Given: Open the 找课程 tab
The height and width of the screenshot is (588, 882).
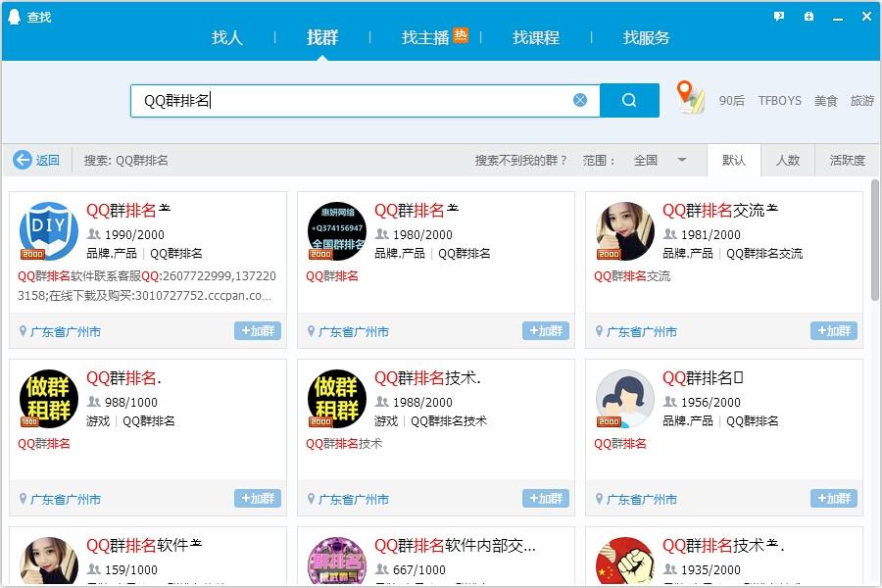Looking at the screenshot, I should 537,38.
